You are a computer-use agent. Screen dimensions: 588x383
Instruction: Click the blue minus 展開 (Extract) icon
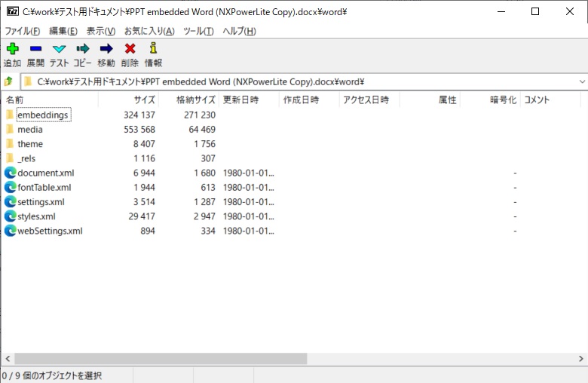click(36, 49)
